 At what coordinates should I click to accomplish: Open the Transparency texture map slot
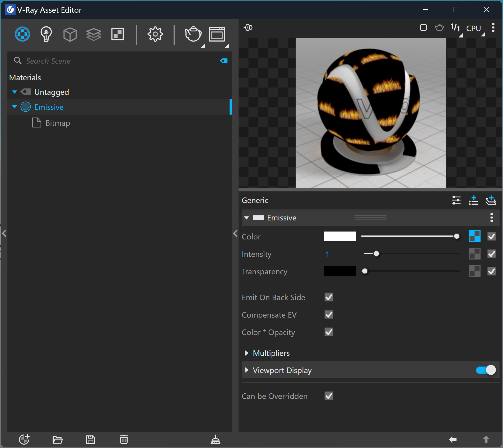coord(474,271)
